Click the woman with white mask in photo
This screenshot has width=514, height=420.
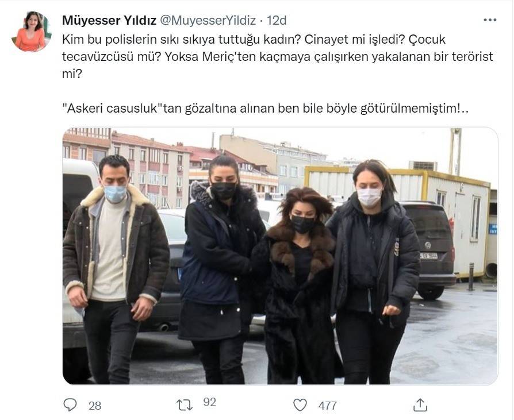(x=374, y=272)
